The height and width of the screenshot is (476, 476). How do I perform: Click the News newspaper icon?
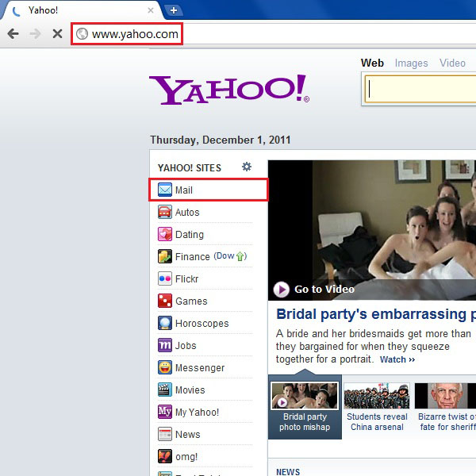[x=165, y=434]
